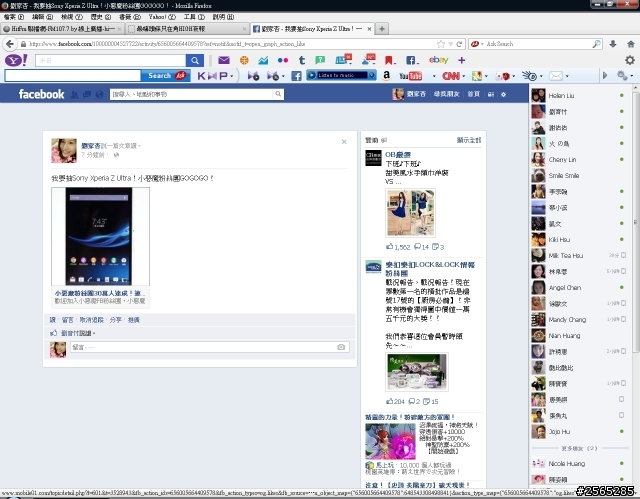Click the browser home icon

[631, 44]
